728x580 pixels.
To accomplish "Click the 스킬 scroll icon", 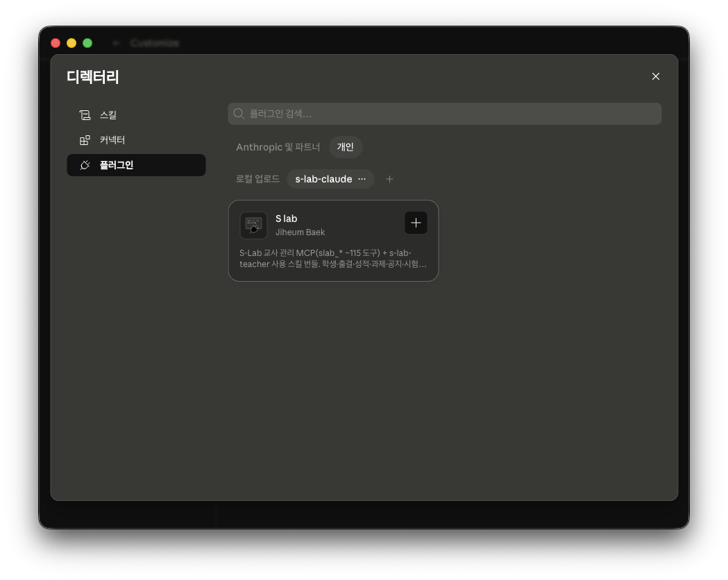I will [x=85, y=115].
